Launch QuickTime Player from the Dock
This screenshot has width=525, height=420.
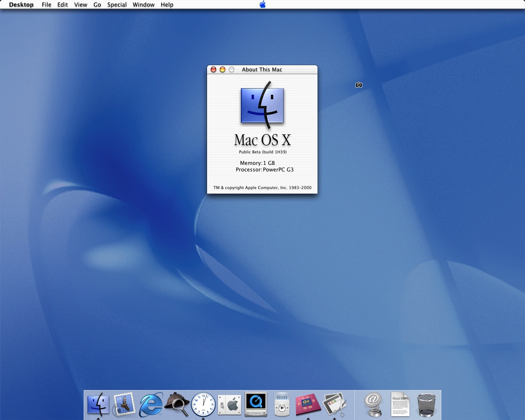tap(256, 404)
